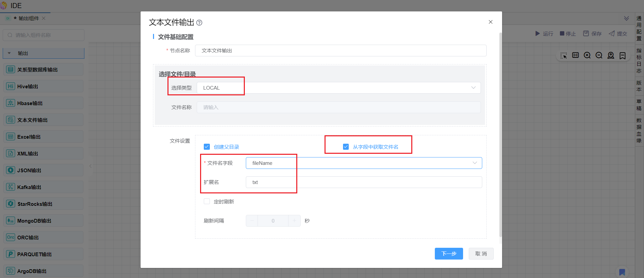This screenshot has height=278, width=644.
Task: Open the 选择类型 LOCAL dropdown
Action: pyautogui.click(x=338, y=88)
